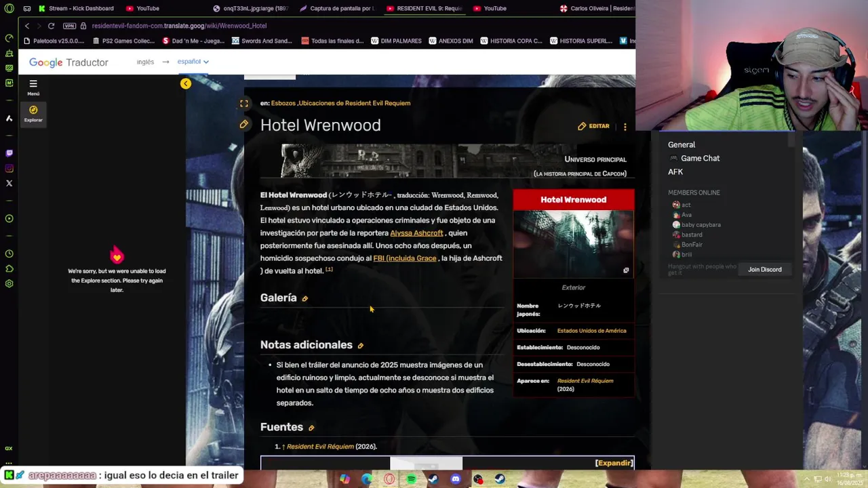
Task: Click Join Discord button
Action: point(764,270)
